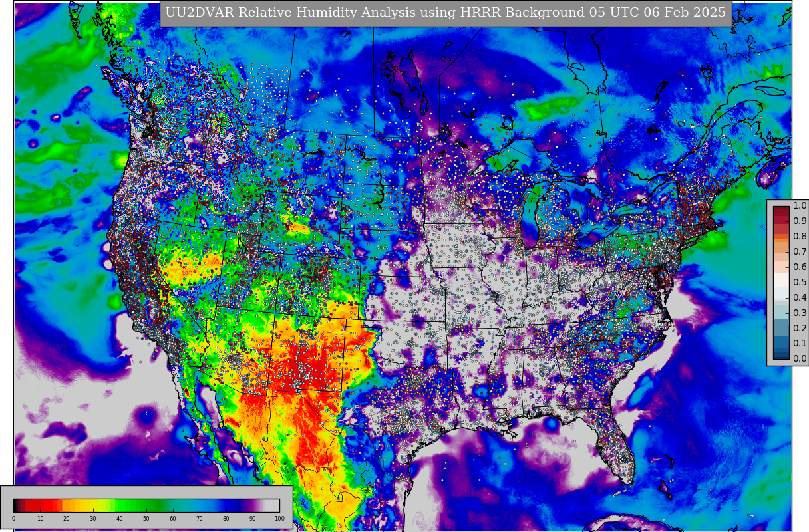Pick the dark blue band above 80 on bottom colorbar
809x532 pixels.
226,505
